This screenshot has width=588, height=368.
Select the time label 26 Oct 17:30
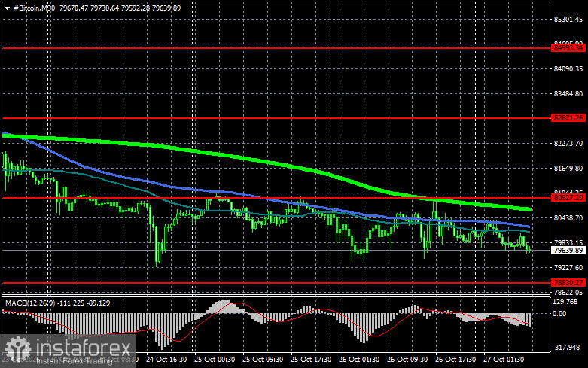455,360
